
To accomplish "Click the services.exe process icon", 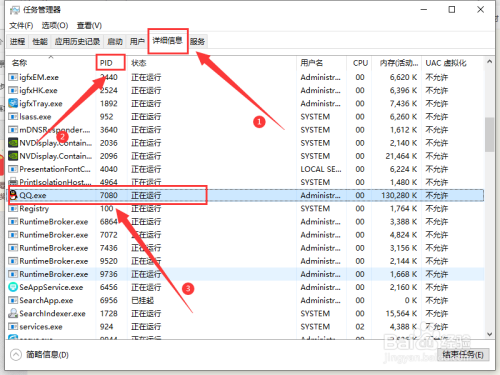I will tap(13, 327).
